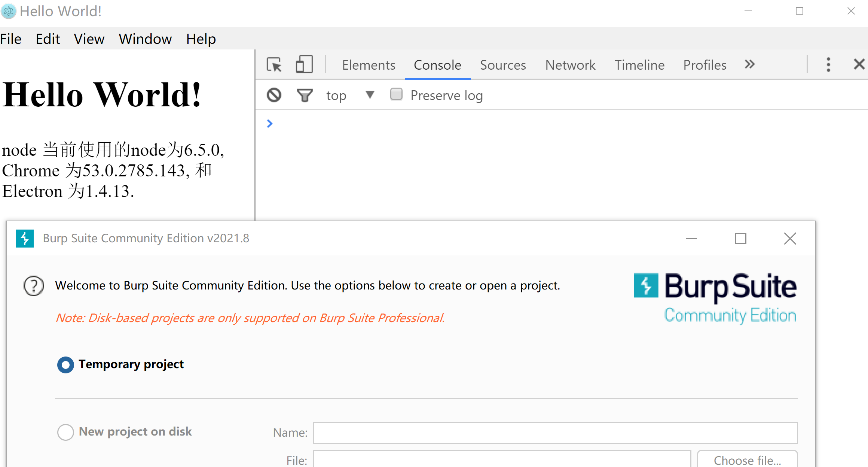This screenshot has width=868, height=467.
Task: Switch to the Elements tab
Action: coord(369,65)
